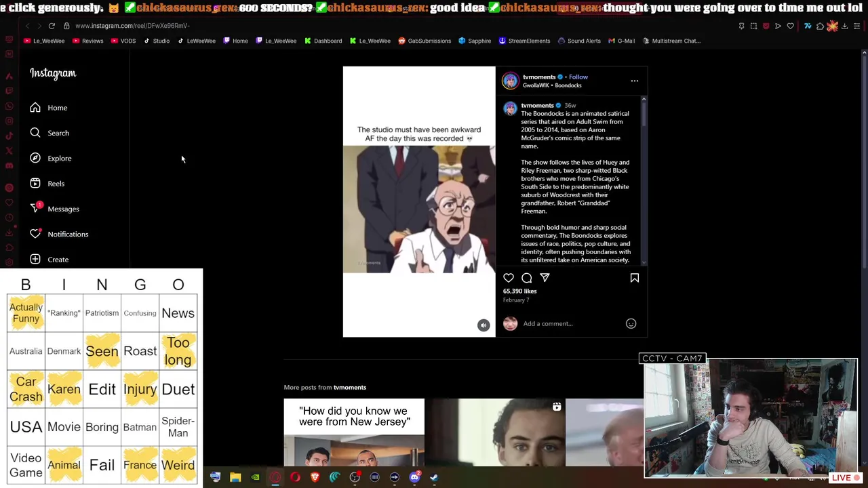Toggle the Spider-Man bingo square

178,427
